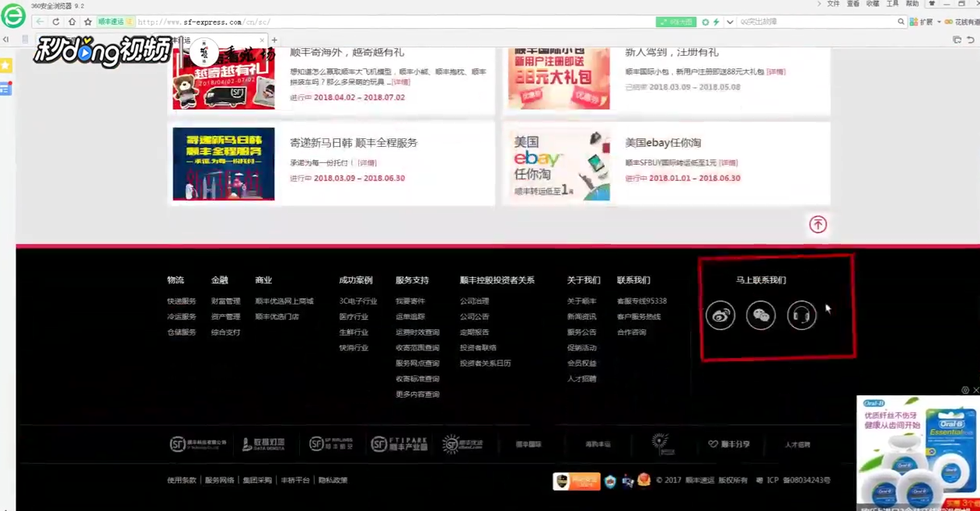Image resolution: width=980 pixels, height=511 pixels.
Task: Open the address bar dropdown arrow
Action: (x=730, y=22)
